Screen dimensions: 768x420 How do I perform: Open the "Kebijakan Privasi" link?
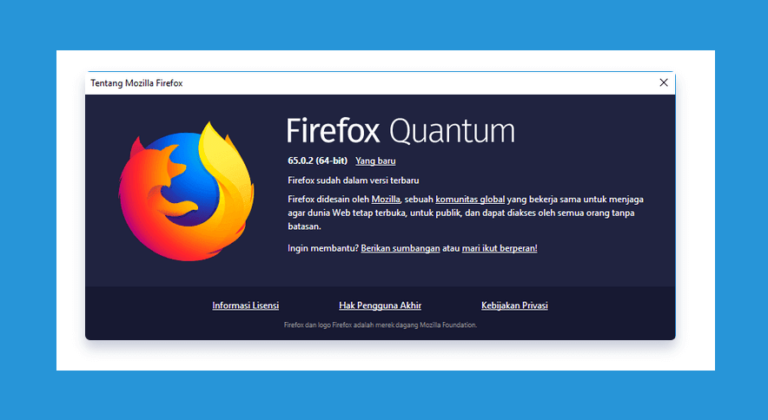point(514,305)
